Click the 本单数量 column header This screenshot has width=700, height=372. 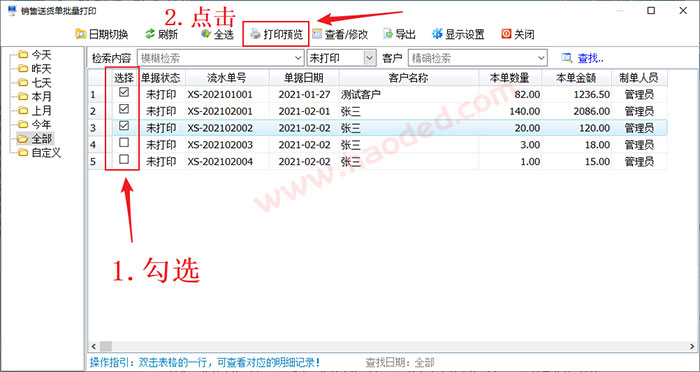[510, 78]
